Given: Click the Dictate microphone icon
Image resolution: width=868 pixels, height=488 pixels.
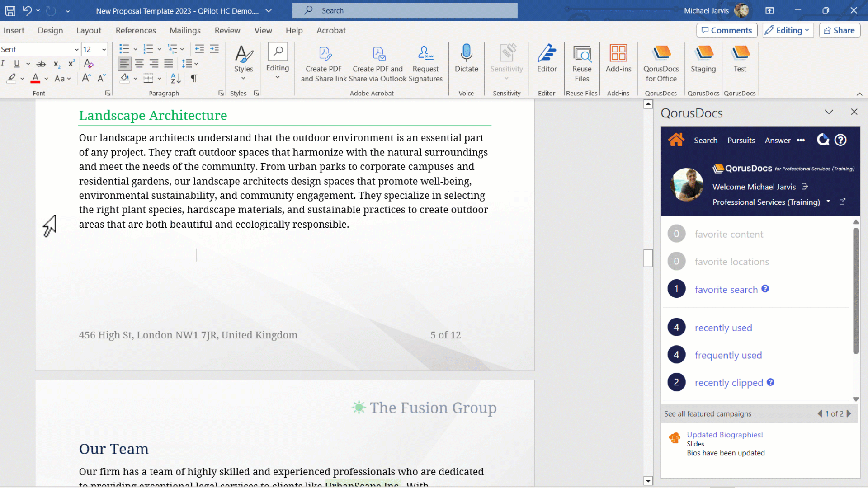Looking at the screenshot, I should 466,53.
